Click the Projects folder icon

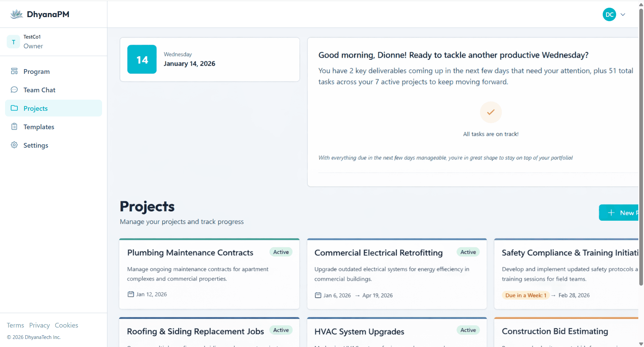click(14, 108)
